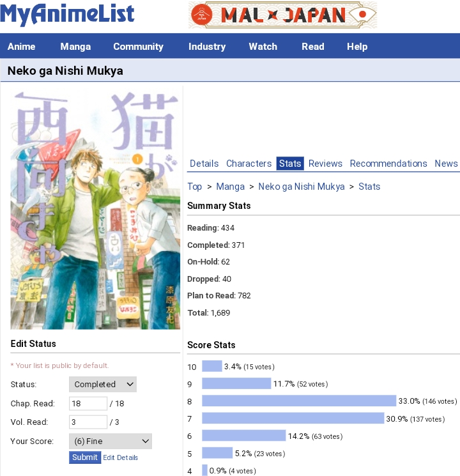The width and height of the screenshot is (460, 476).
Task: Click the Summary Stats heading
Action: pos(219,206)
